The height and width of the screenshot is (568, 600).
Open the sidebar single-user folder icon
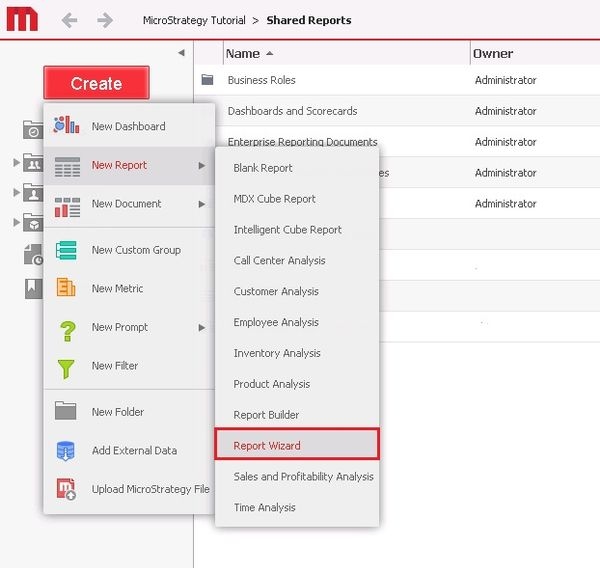click(x=33, y=193)
